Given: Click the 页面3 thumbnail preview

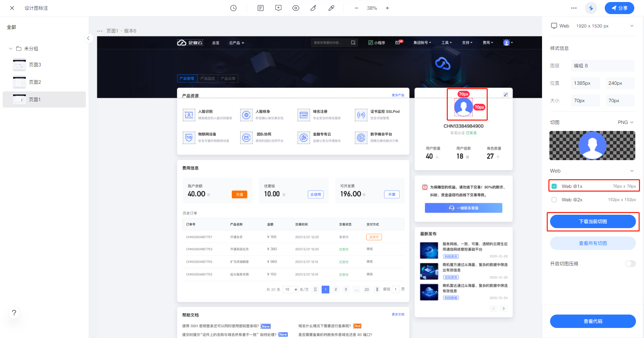Looking at the screenshot, I should click(x=19, y=65).
